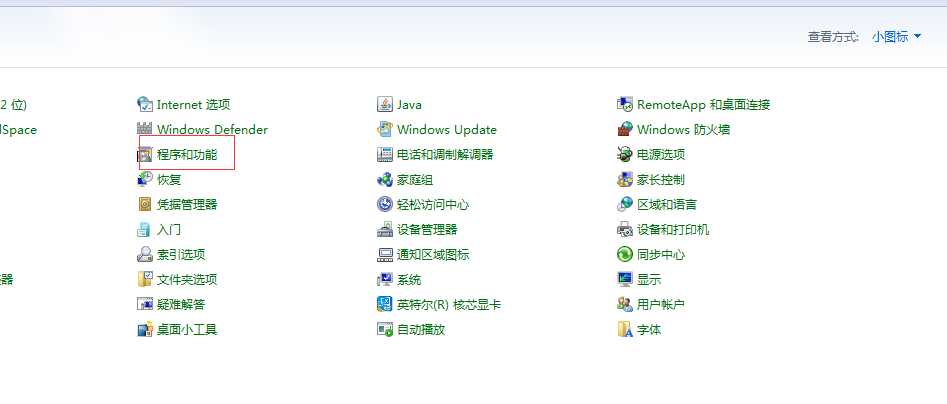The image size is (947, 404).
Task: Click the Windows Defender wall icon
Action: coord(145,129)
